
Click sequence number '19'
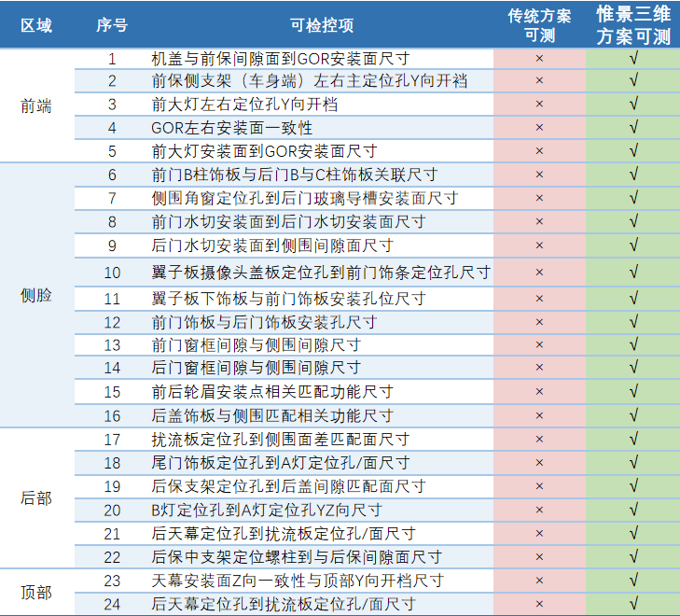coord(112,486)
